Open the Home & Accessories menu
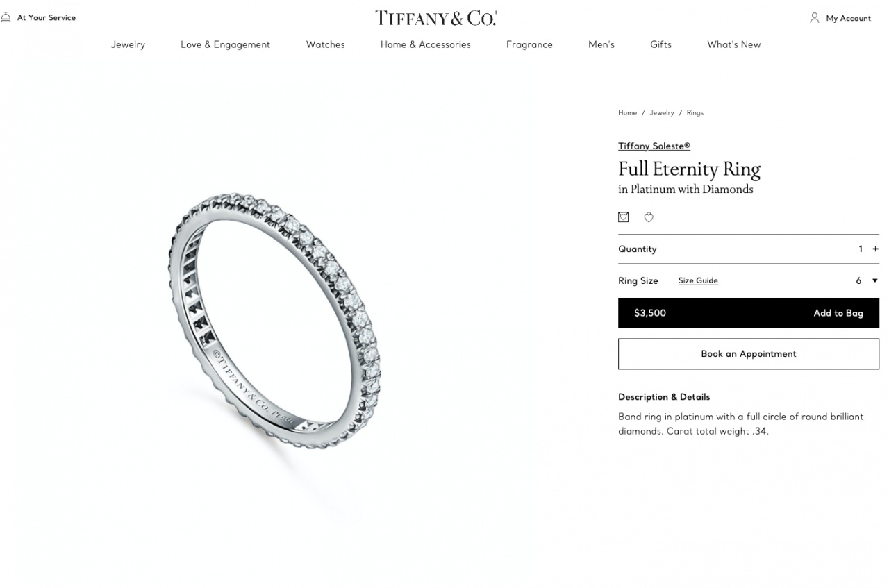889x588 pixels. tap(425, 44)
